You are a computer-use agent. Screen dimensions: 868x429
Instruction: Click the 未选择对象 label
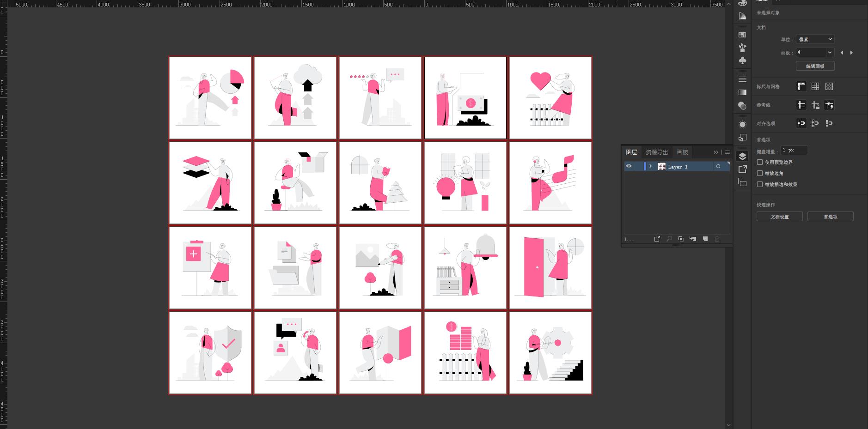click(x=768, y=13)
